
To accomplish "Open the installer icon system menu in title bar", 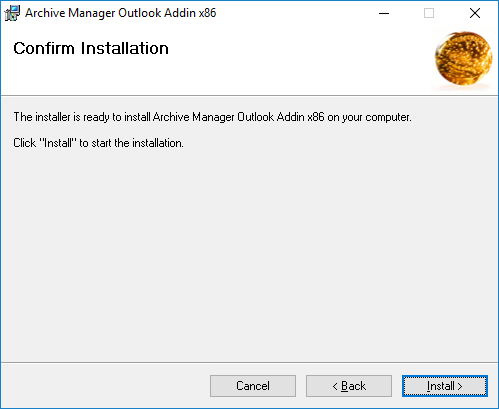I will point(12,13).
